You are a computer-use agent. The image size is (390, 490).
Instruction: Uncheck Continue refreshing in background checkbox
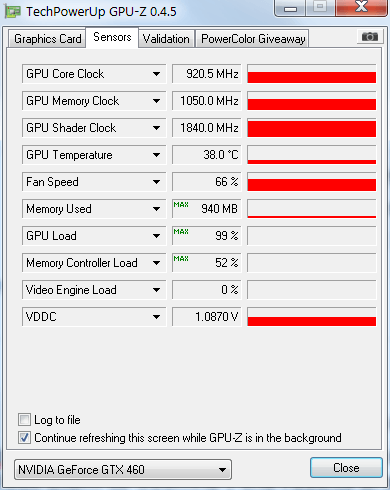point(24,437)
